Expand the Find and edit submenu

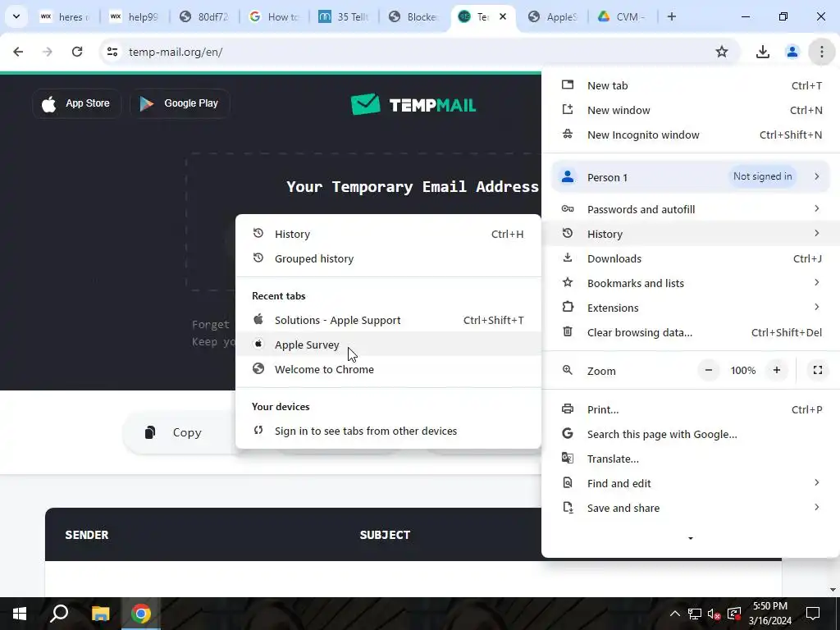[x=691, y=484]
